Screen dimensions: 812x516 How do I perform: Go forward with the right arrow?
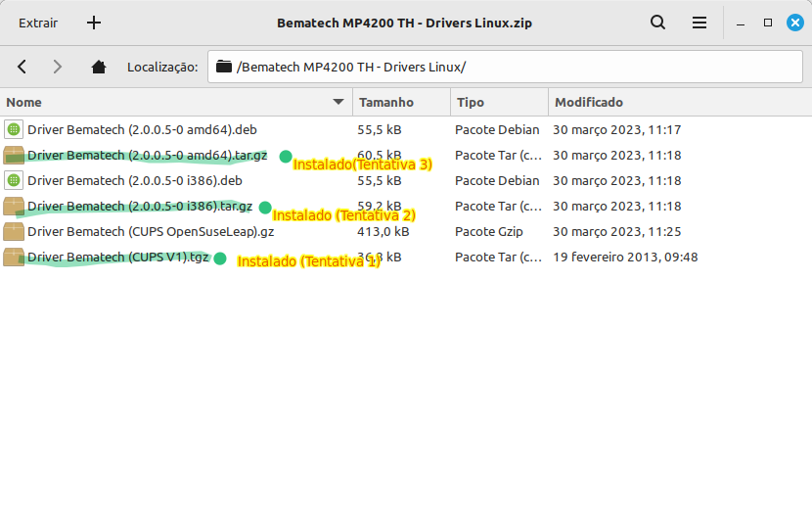[x=57, y=67]
